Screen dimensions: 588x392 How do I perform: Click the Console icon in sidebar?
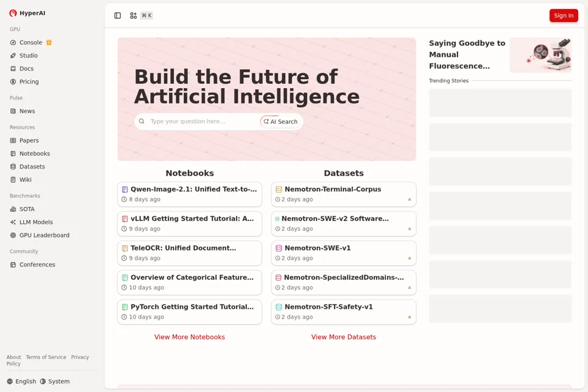tap(13, 43)
